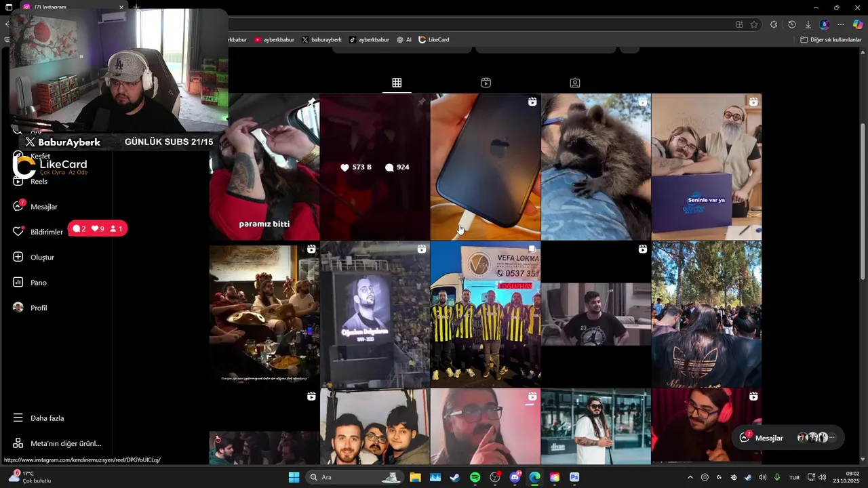Open Reels in the sidebar
Viewport: 868px width, 488px height.
pyautogui.click(x=39, y=182)
